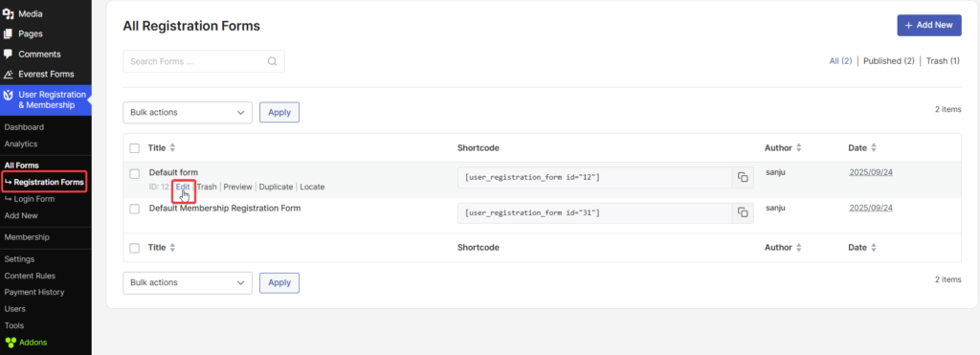Open Membership menu item
Image resolution: width=980 pixels, height=355 pixels.
27,237
